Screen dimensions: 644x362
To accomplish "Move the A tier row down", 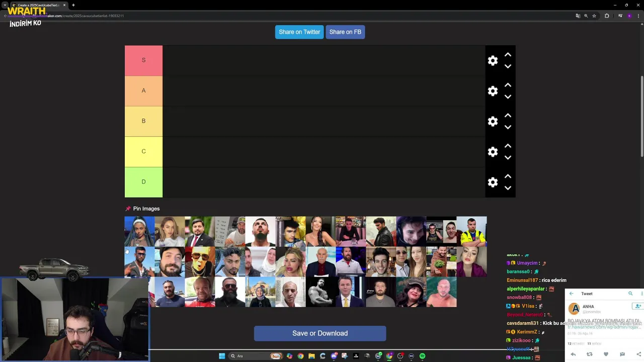I will coord(508,97).
